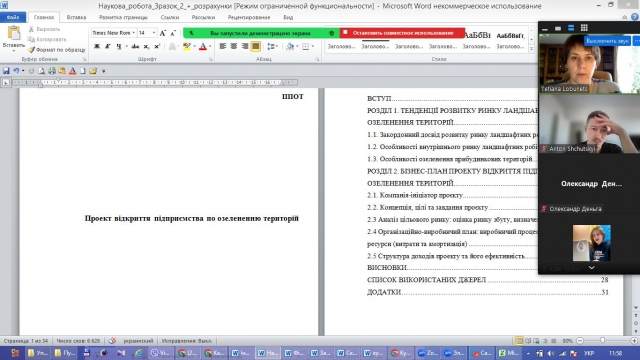
Task: Switch to the Рассылки tab
Action: coord(203,17)
